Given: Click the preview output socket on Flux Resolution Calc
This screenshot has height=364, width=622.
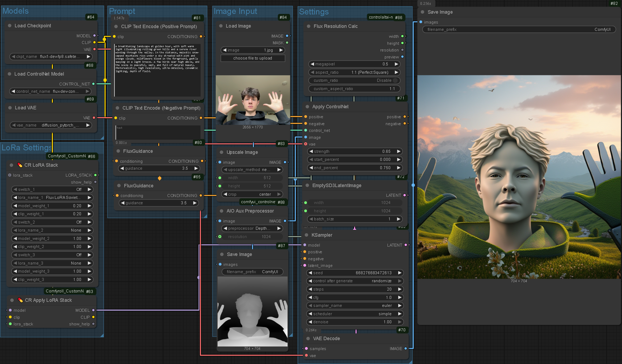Looking at the screenshot, I should point(402,57).
